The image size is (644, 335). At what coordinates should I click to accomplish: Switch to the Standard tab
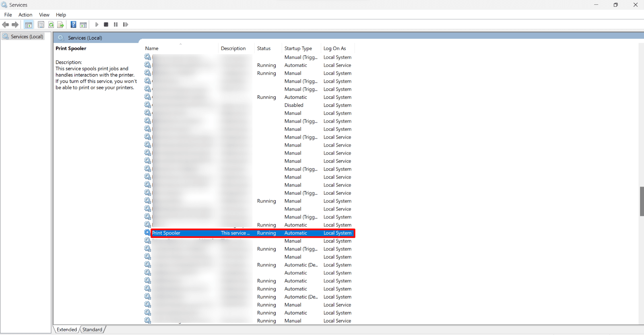[93, 330]
